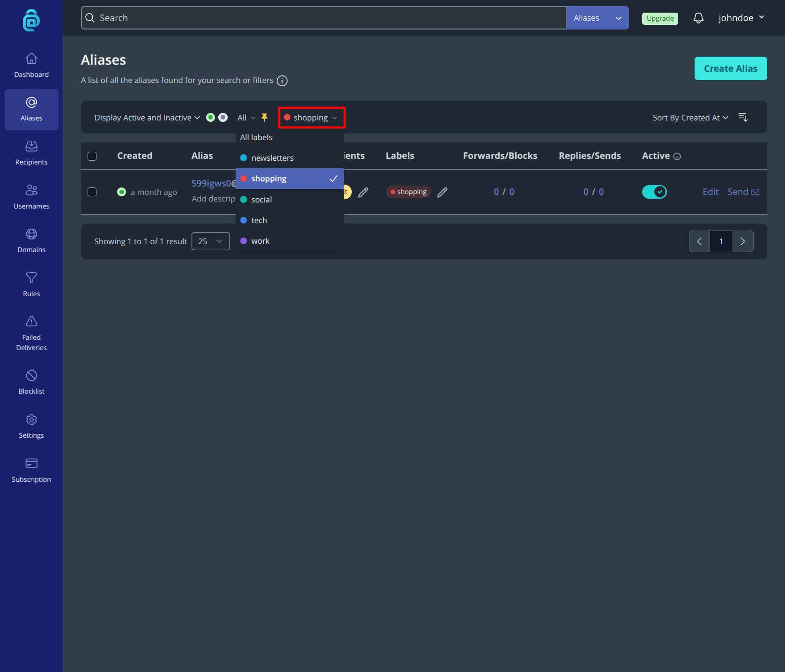Click the Replies/Sends value 0 / 0

click(593, 192)
